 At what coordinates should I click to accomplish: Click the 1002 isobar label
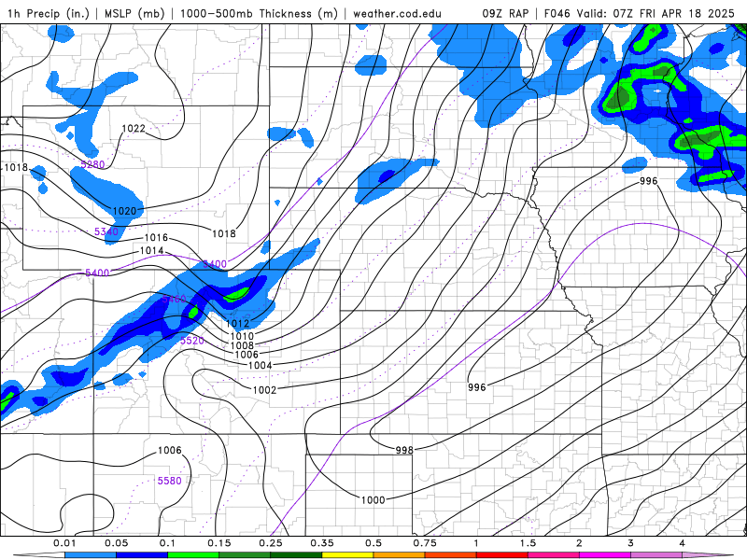(264, 390)
